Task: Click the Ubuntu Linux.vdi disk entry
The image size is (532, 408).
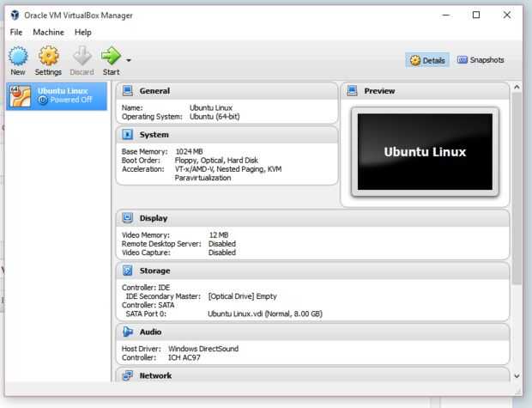Action: tap(264, 314)
